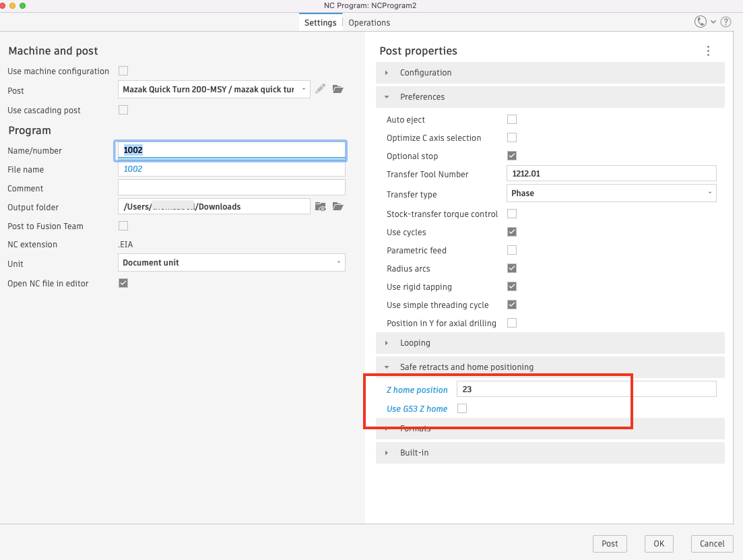The width and height of the screenshot is (743, 560).
Task: Expand the Configuration section
Action: [387, 73]
